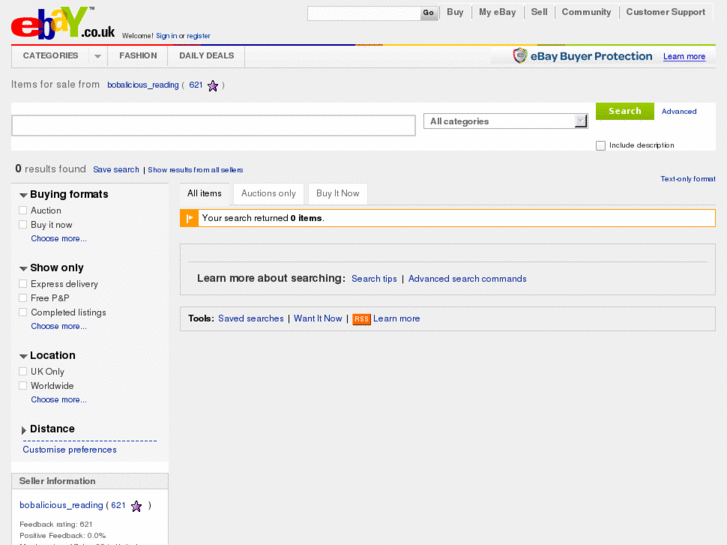
Task: Toggle Include description checkbox
Action: click(601, 146)
